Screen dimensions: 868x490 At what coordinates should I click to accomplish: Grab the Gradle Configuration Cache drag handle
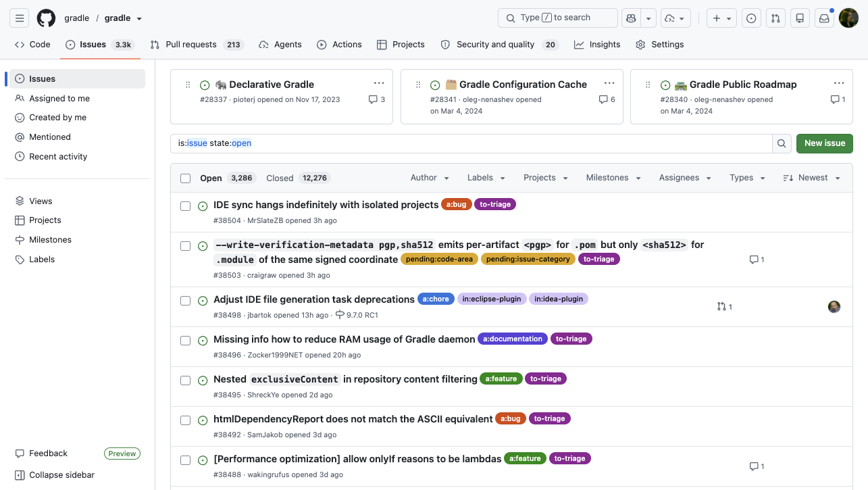pos(418,84)
